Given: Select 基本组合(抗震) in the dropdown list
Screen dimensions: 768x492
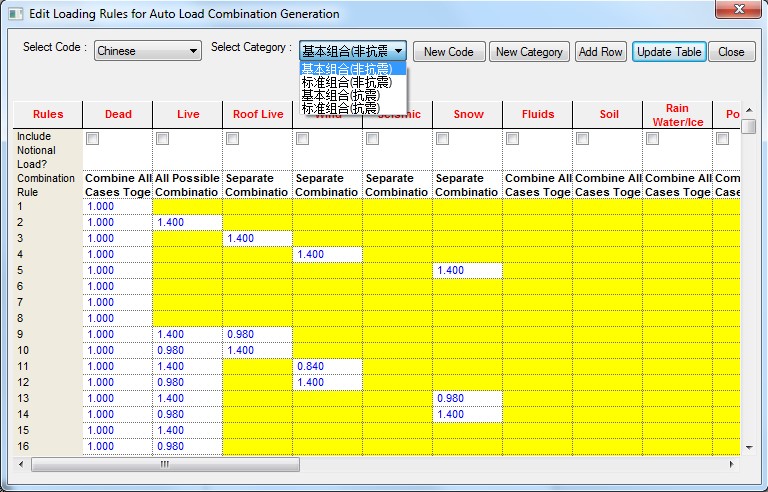Looking at the screenshot, I should (x=341, y=95).
